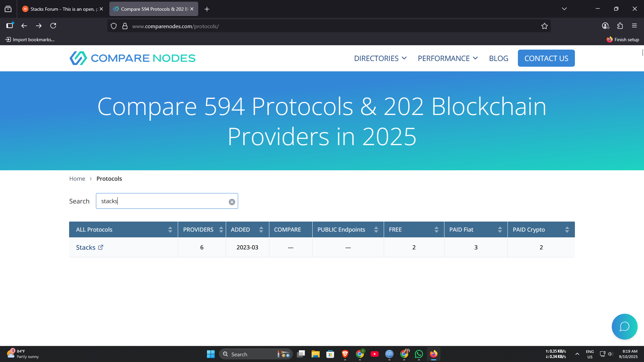Expand the DIRECTORIES menu
The height and width of the screenshot is (362, 644).
[x=380, y=58]
